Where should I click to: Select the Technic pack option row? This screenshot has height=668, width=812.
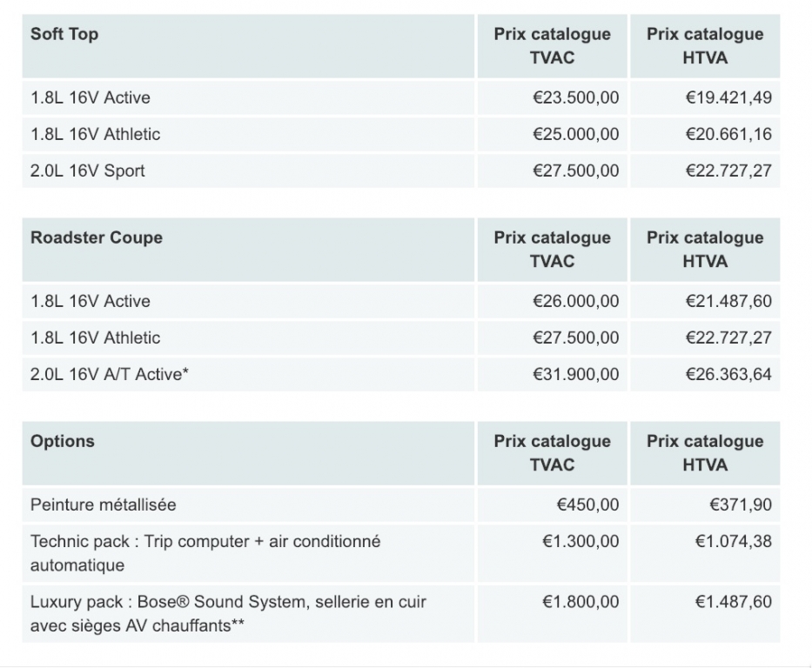(x=401, y=554)
